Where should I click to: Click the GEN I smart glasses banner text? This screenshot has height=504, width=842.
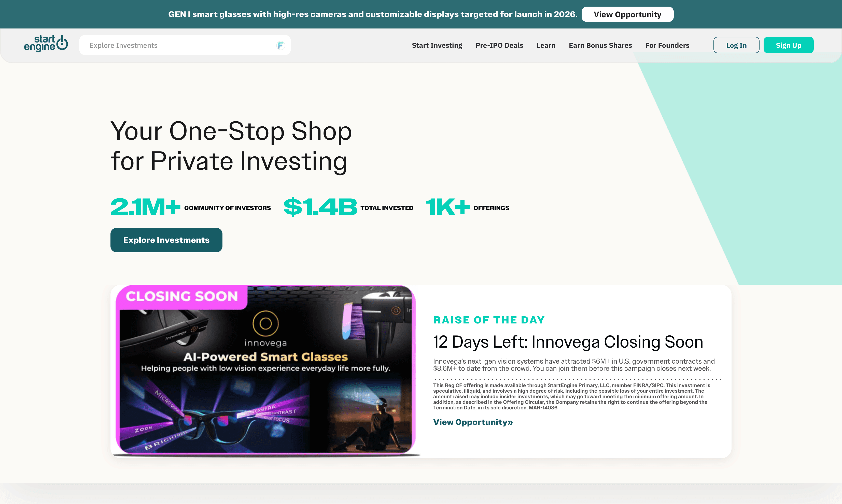tap(373, 14)
